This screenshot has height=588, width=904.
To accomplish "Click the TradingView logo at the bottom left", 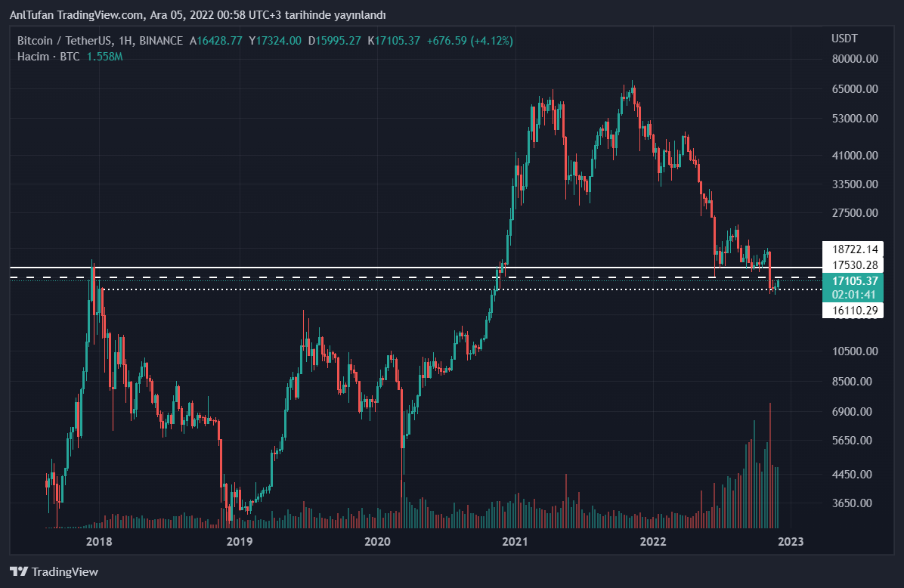I will 54,571.
